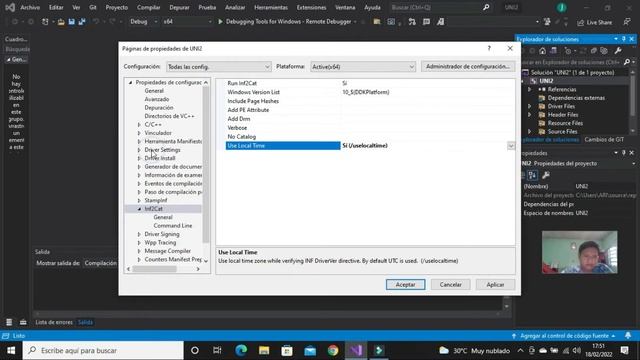Open the Depurar menu
The height and width of the screenshot is (360, 640).
point(179,7)
